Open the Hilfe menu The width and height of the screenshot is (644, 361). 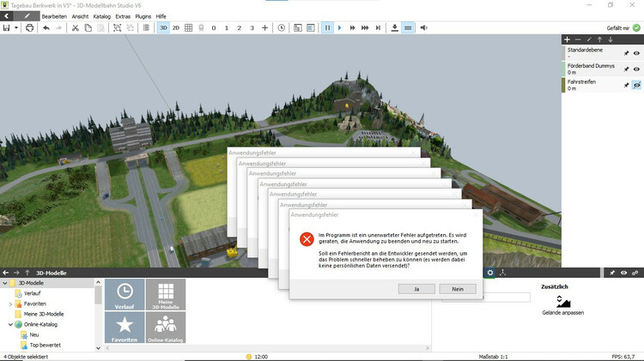pos(161,16)
